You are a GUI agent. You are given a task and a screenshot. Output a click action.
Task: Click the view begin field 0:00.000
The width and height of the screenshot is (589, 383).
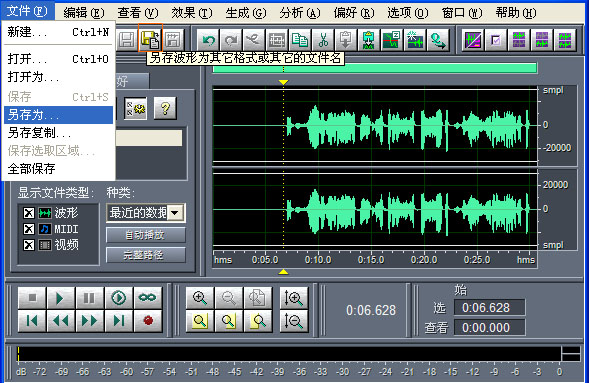pyautogui.click(x=489, y=327)
